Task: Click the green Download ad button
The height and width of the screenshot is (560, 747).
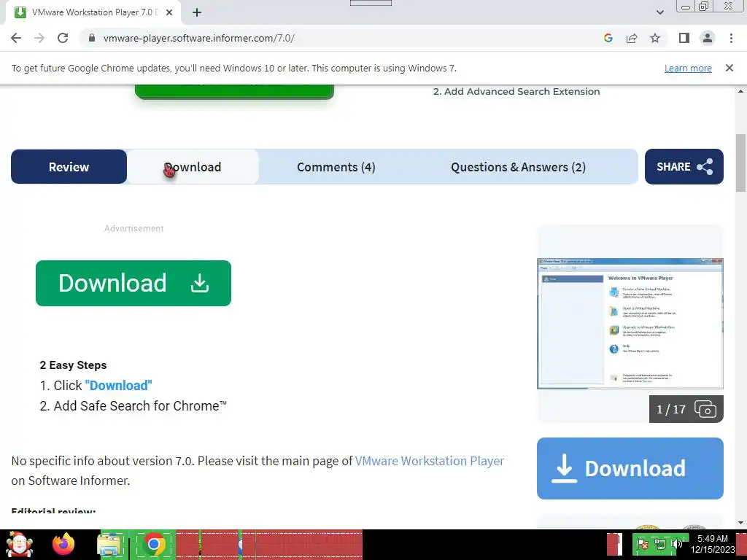Action: (x=133, y=283)
